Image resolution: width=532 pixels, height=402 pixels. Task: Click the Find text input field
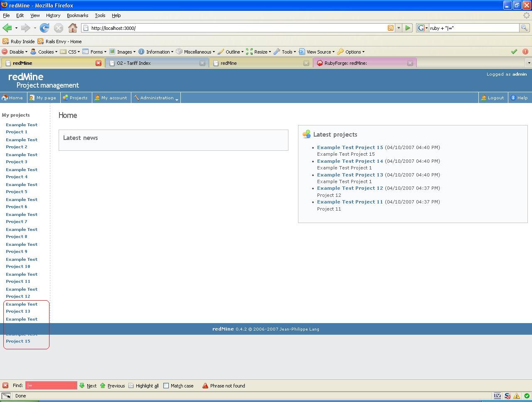(x=51, y=385)
